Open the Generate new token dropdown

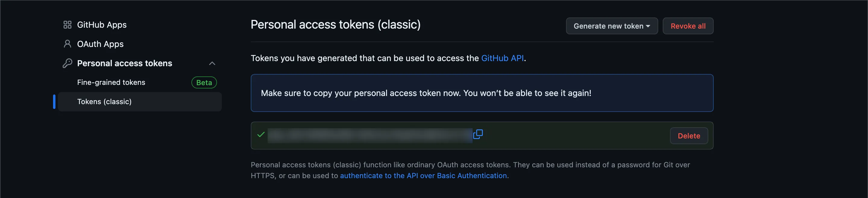[608, 26]
